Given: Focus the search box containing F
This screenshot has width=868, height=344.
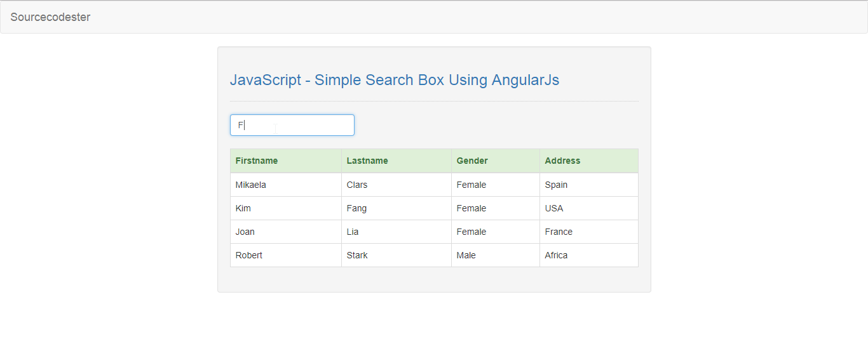Looking at the screenshot, I should [x=292, y=125].
